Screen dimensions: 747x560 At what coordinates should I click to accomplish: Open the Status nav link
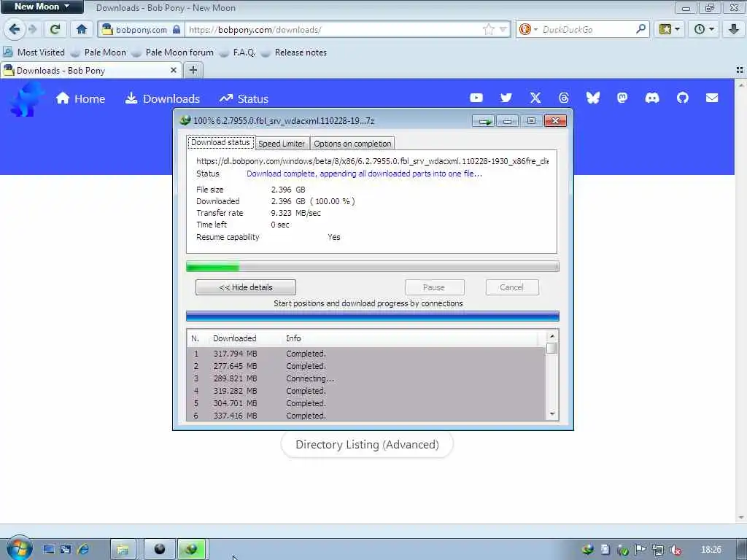pos(244,98)
